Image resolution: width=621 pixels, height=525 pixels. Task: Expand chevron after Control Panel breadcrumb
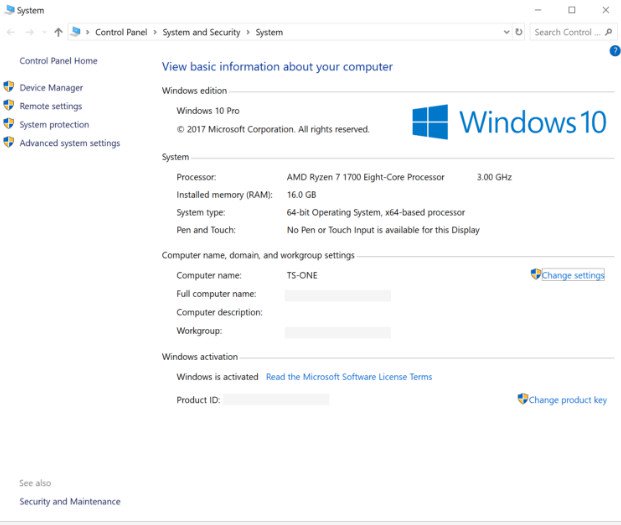click(155, 32)
